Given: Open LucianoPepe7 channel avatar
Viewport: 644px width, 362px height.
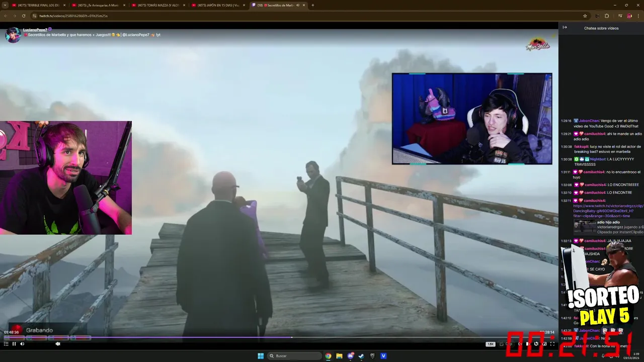Looking at the screenshot, I should point(13,35).
